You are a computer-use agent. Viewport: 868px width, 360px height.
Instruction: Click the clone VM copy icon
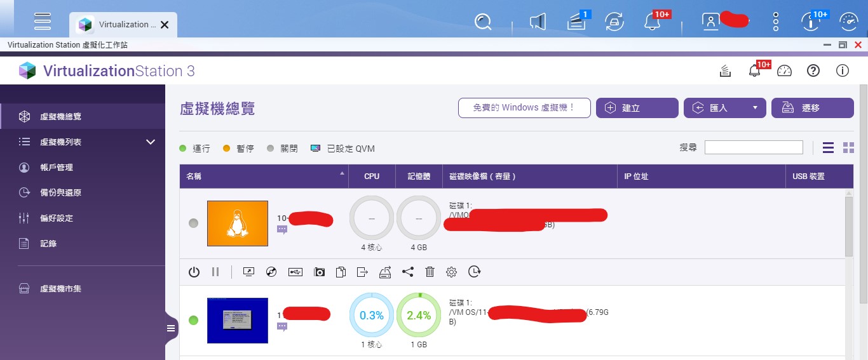[341, 272]
